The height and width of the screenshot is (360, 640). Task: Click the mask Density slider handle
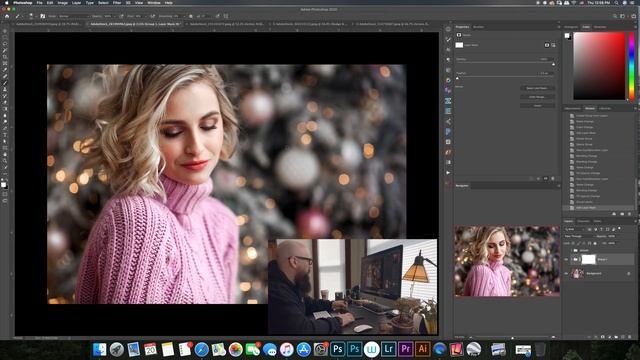click(x=553, y=64)
